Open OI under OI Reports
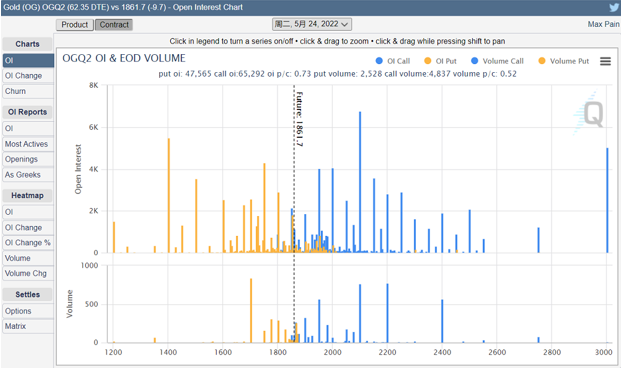This screenshot has width=623, height=369. pos(28,129)
